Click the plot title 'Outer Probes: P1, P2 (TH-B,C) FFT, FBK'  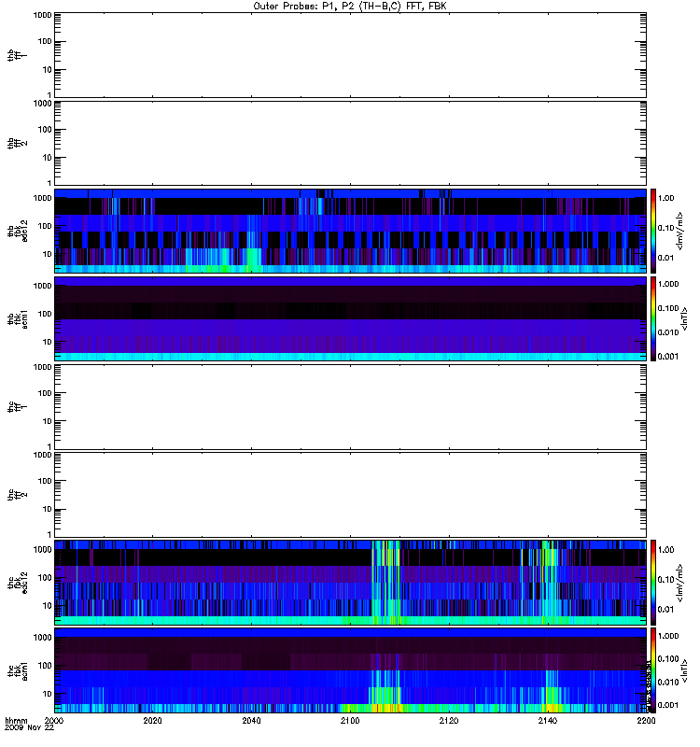coord(350,7)
